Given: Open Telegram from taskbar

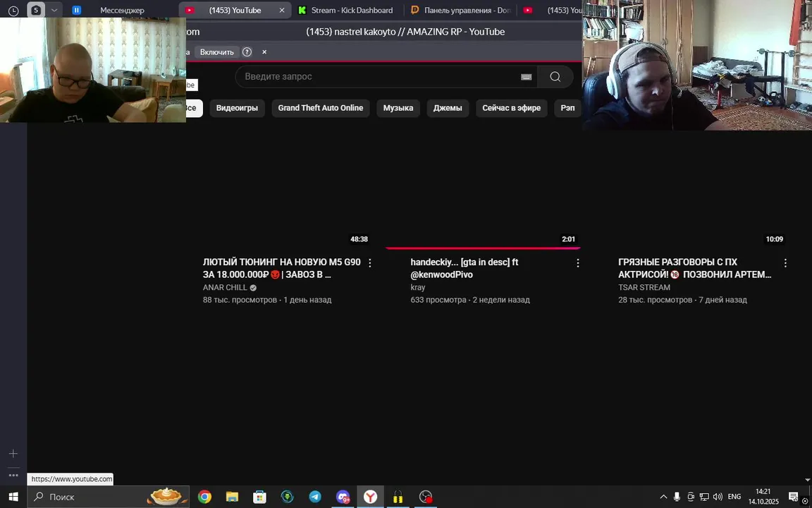Looking at the screenshot, I should 315,497.
